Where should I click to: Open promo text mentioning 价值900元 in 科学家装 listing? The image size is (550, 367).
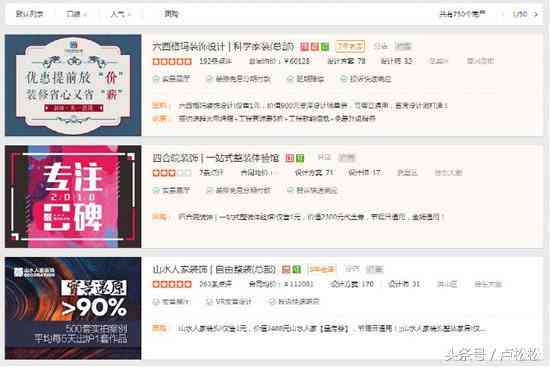pyautogui.click(x=313, y=105)
